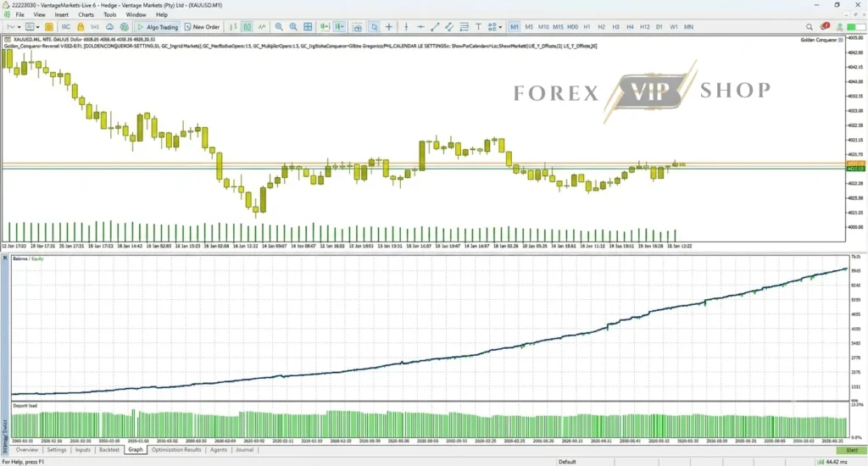Switch to the Agents tab

(x=218, y=450)
